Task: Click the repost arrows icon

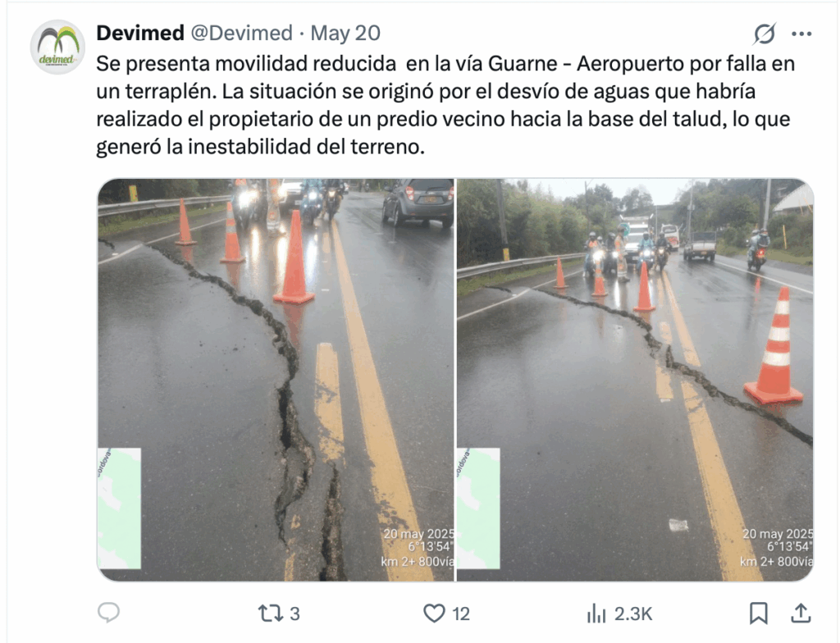Action: 270,613
